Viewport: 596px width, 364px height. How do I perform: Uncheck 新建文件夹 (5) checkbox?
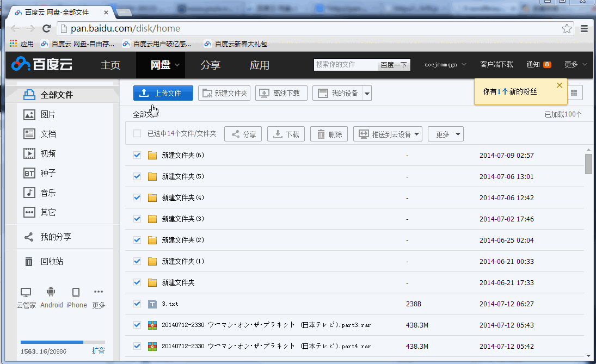coord(137,177)
